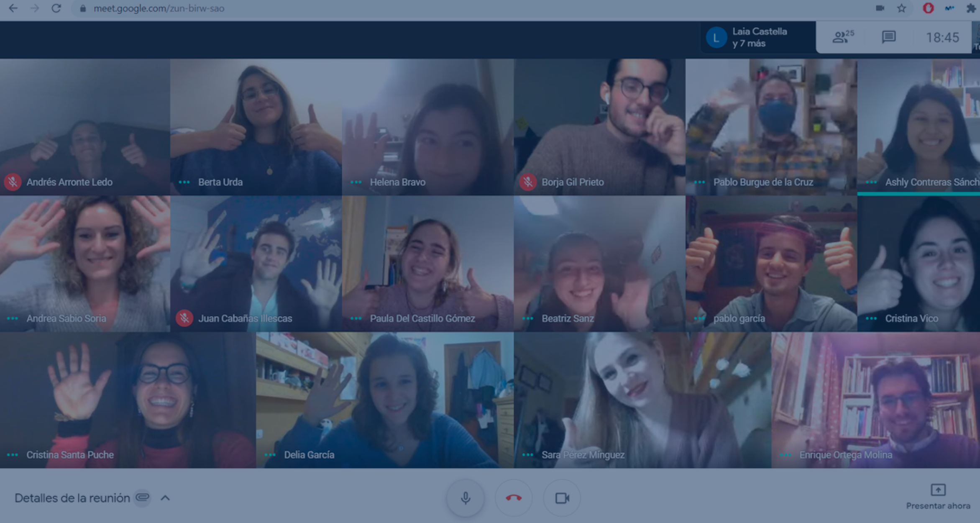The image size is (980, 523).
Task: Open options dots for Enrique Ortega Molina
Action: pyautogui.click(x=786, y=455)
